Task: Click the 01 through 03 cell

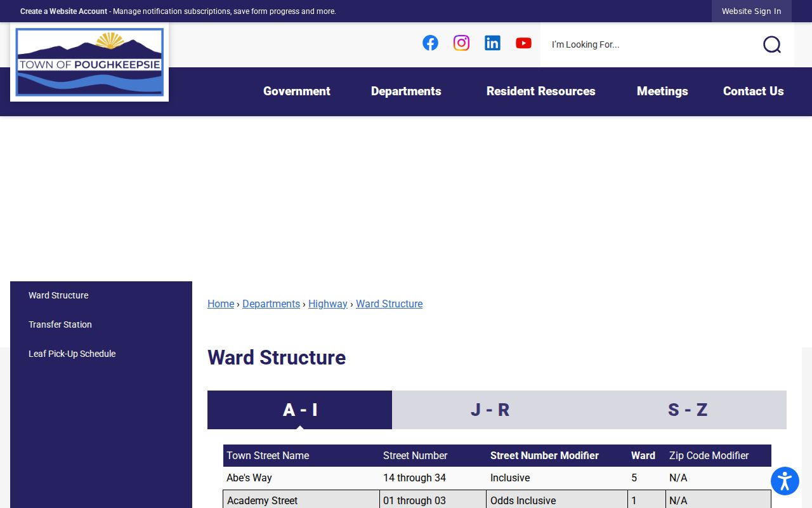Action: [433, 500]
